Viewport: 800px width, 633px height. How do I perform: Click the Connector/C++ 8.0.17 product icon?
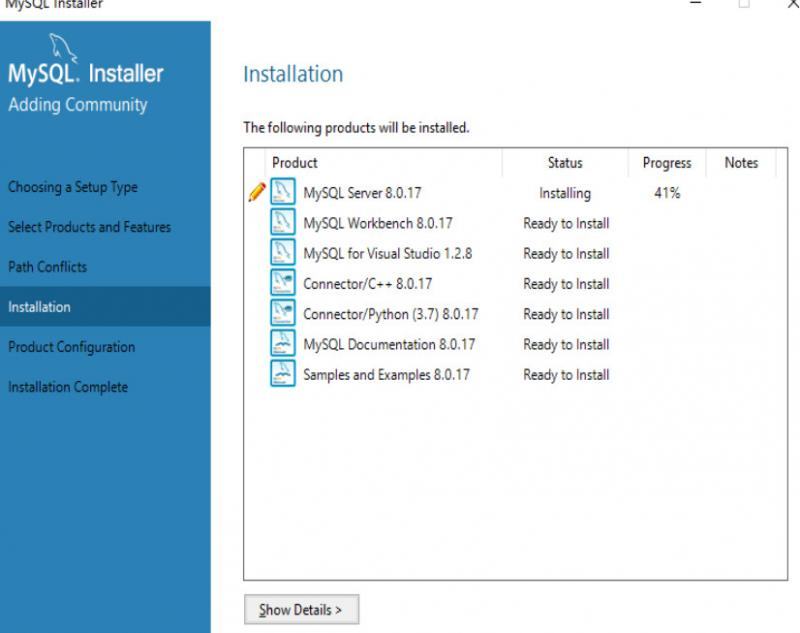coord(283,282)
